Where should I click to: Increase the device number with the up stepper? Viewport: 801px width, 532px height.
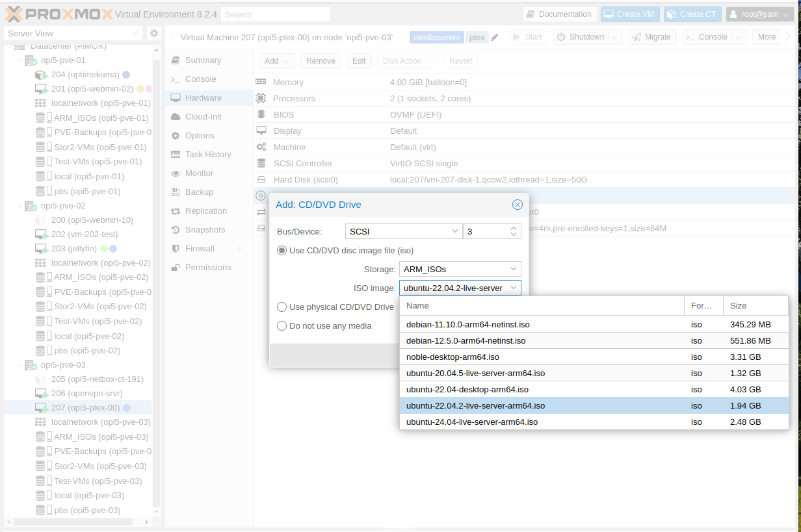click(x=513, y=227)
